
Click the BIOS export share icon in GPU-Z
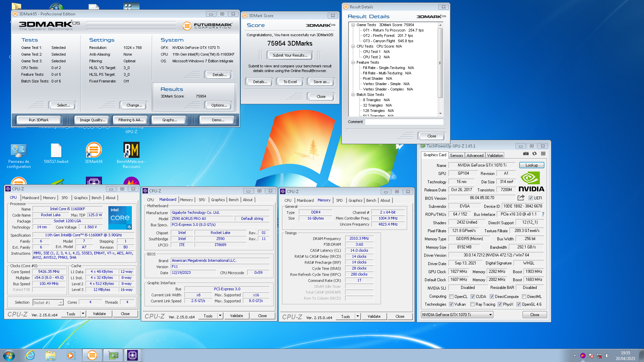521,198
